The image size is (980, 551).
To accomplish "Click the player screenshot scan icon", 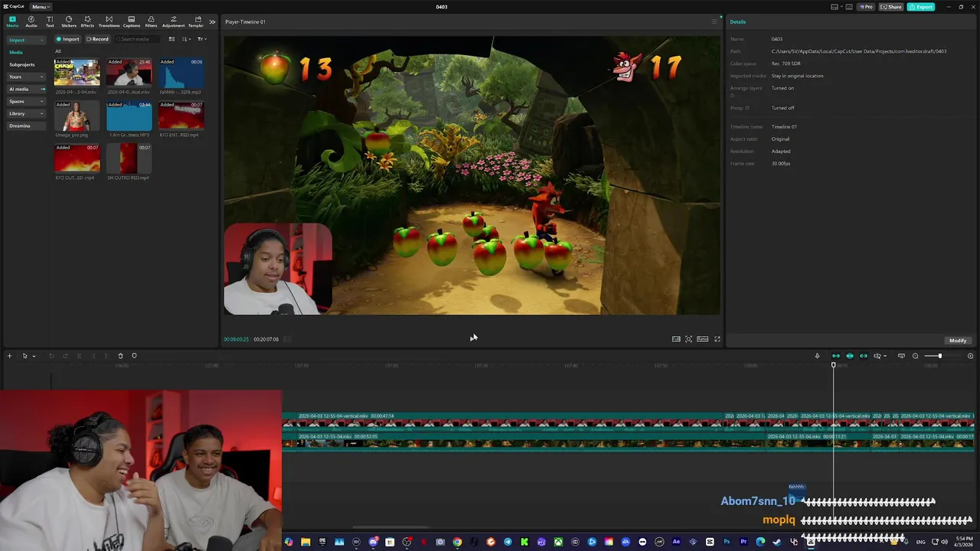I will click(x=688, y=339).
